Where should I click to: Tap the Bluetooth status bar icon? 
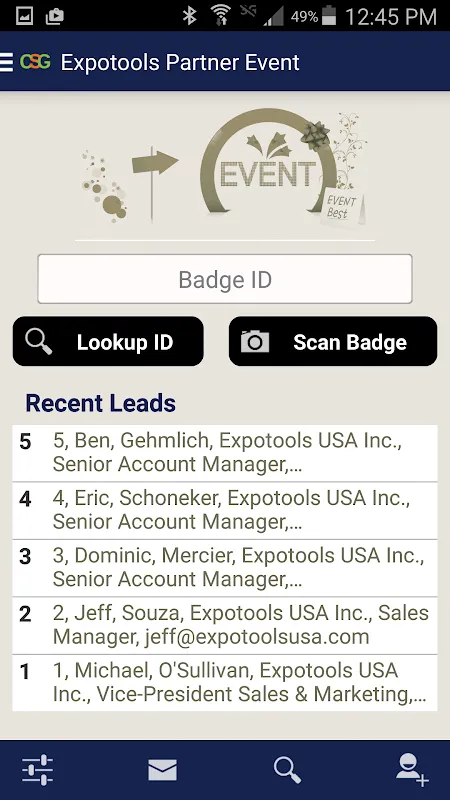coord(190,16)
